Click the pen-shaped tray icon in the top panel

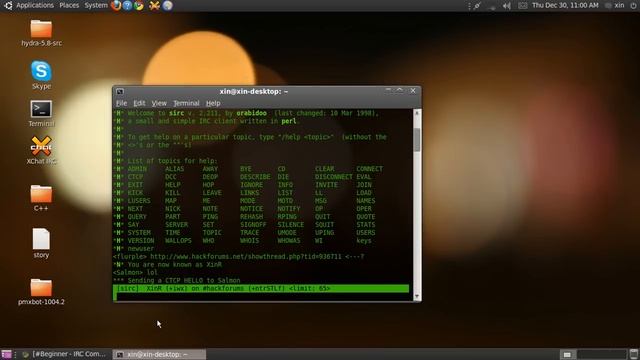click(x=477, y=6)
